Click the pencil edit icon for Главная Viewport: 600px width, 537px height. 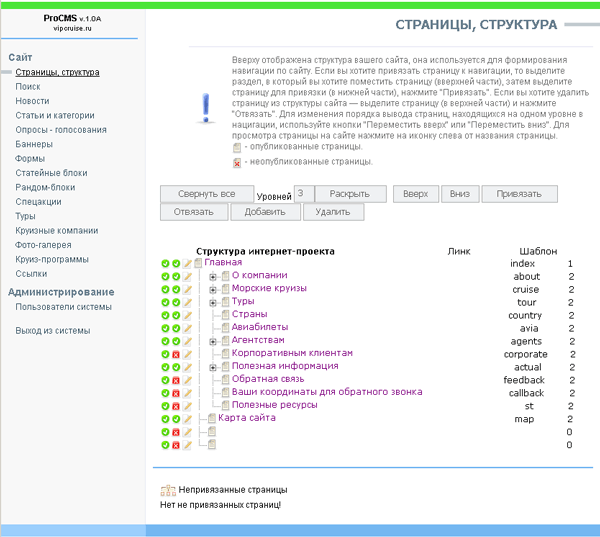(x=187, y=263)
